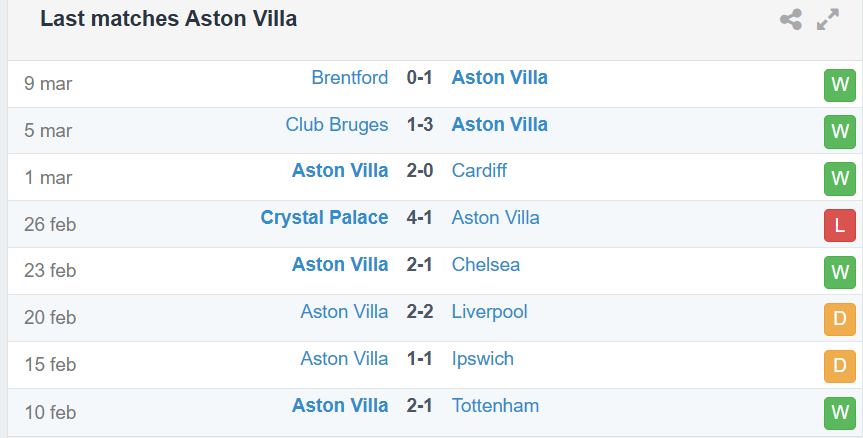Open the Club Bruges team link
This screenshot has width=863, height=438.
[337, 125]
